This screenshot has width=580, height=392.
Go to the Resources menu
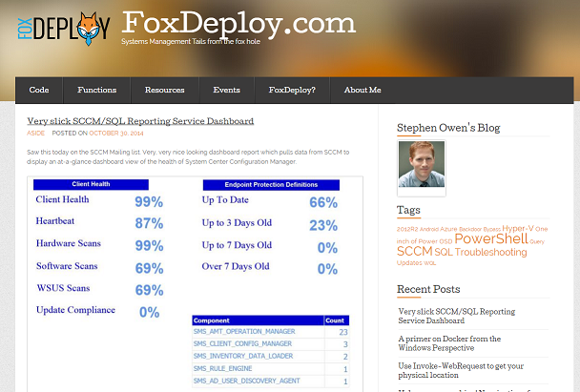coord(165,90)
